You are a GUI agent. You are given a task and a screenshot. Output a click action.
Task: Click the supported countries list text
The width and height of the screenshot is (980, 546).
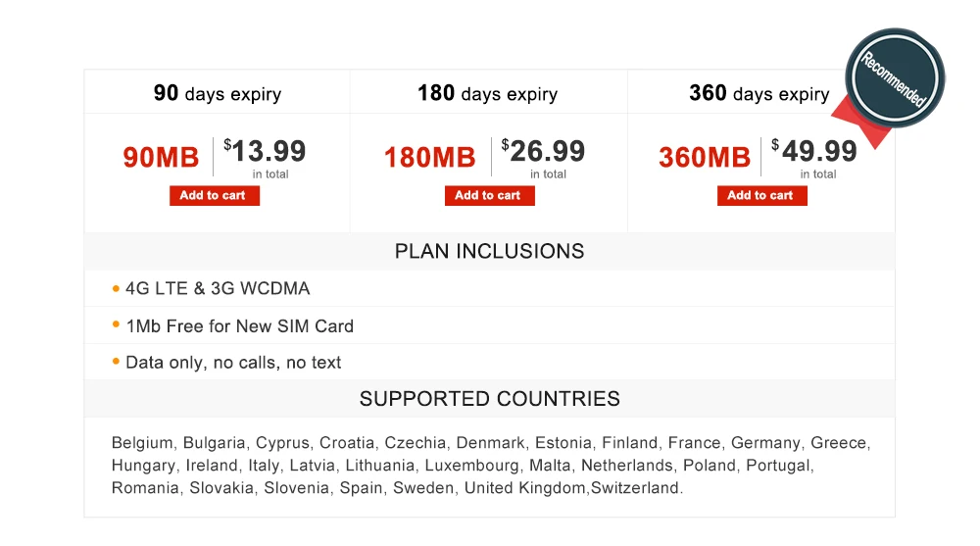489,465
